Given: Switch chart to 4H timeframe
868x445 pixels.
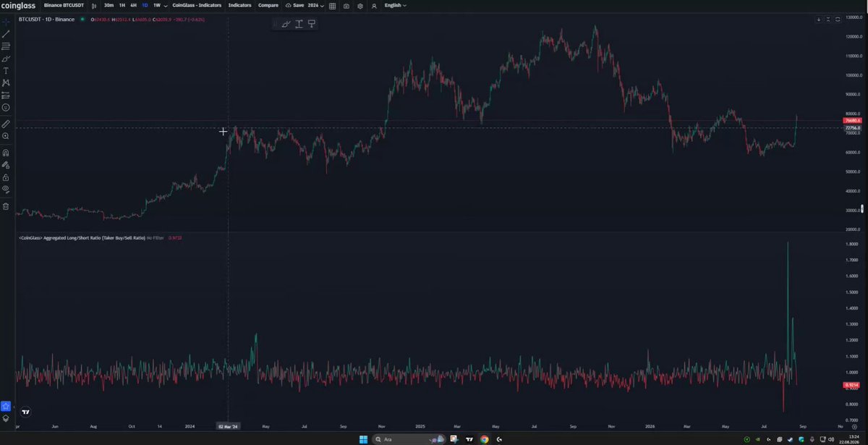Looking at the screenshot, I should coord(133,5).
